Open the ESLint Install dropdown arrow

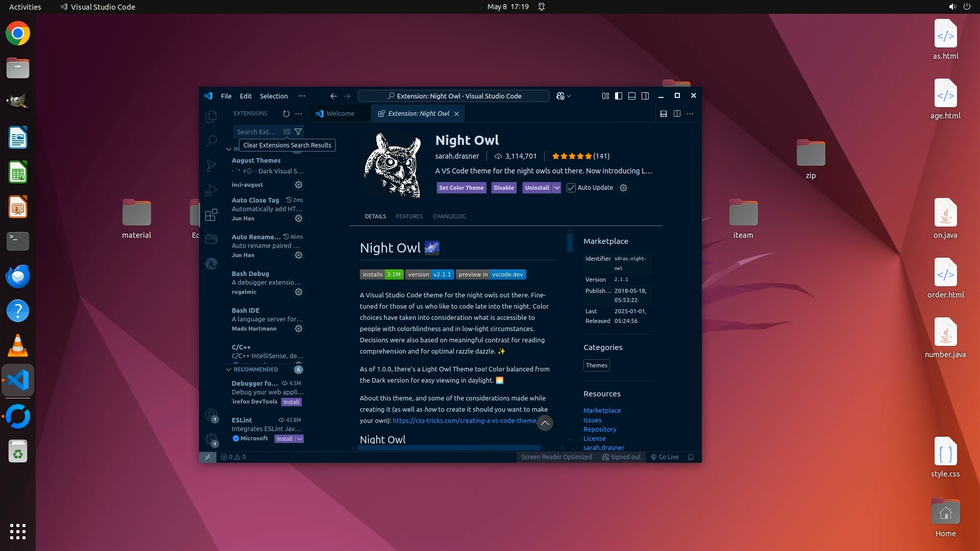click(x=300, y=439)
